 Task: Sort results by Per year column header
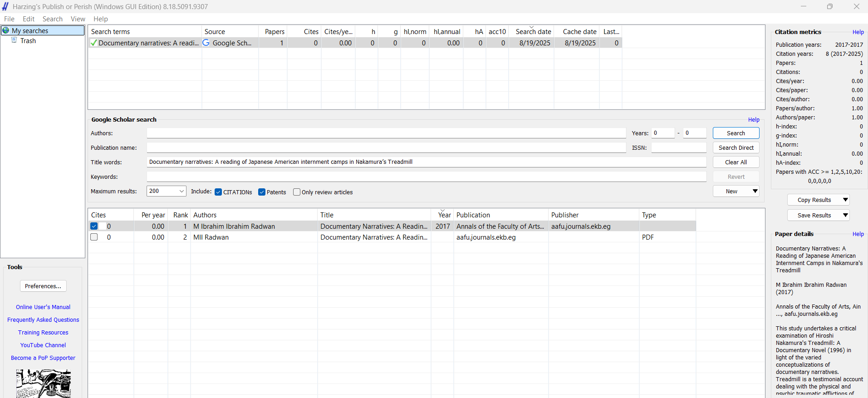(151, 215)
